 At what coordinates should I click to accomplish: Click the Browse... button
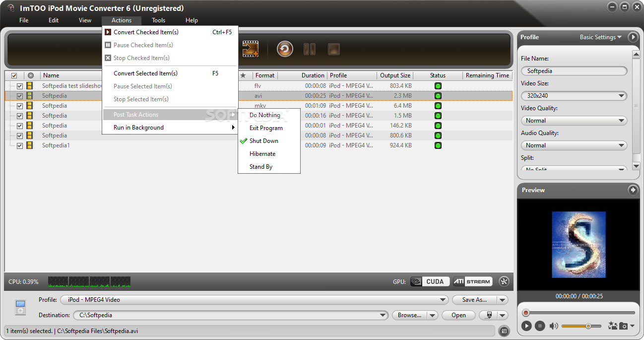point(410,315)
